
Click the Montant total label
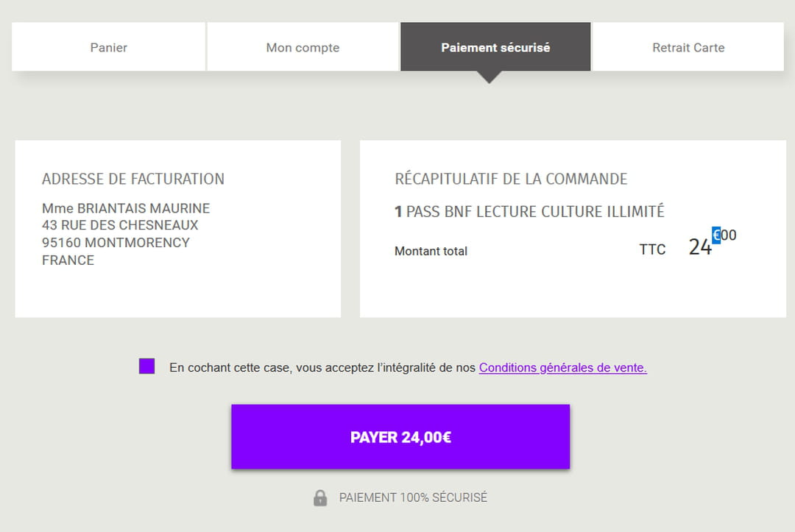pyautogui.click(x=431, y=251)
